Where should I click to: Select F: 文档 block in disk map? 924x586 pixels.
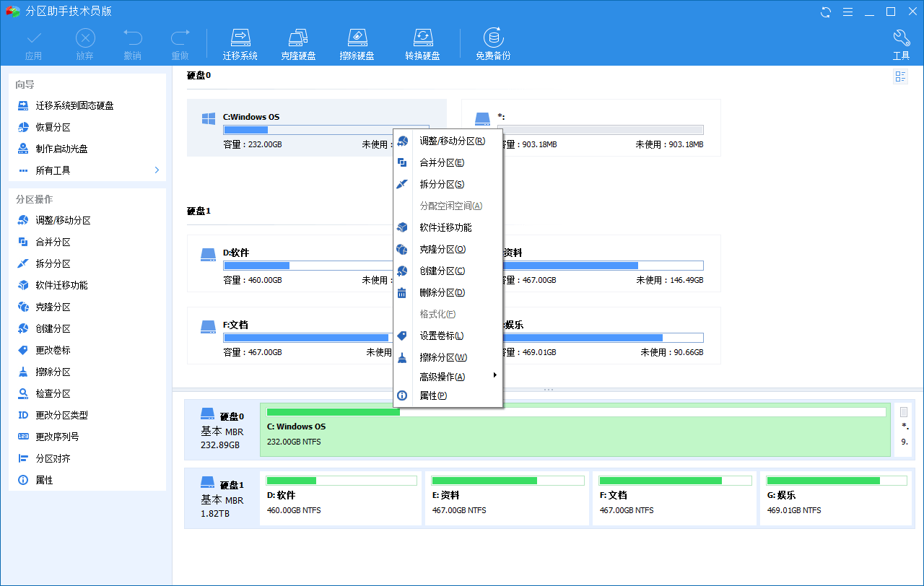pyautogui.click(x=674, y=499)
